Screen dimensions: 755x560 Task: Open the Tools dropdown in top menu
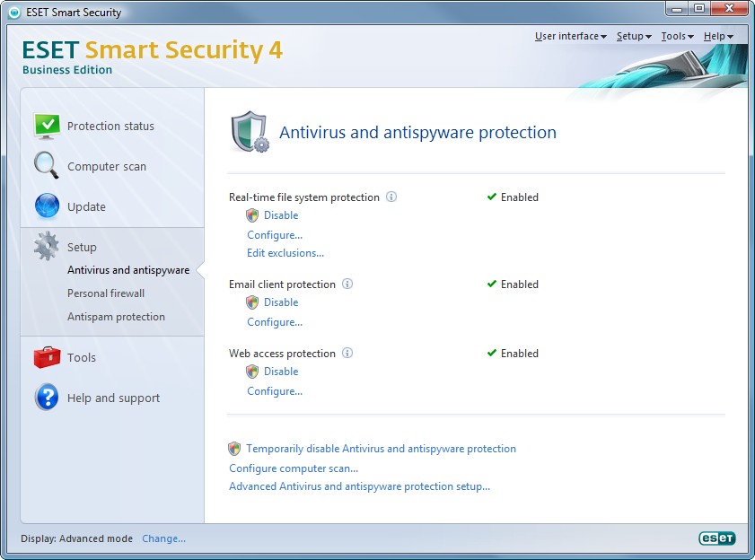pos(677,36)
